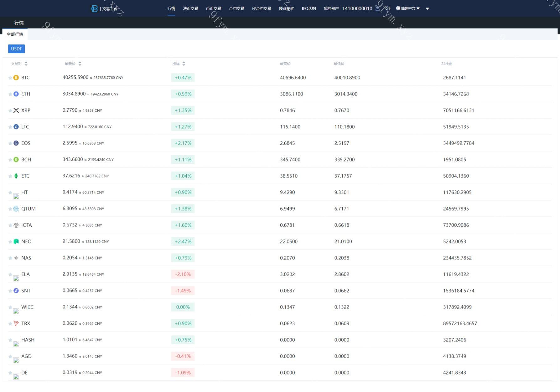Image resolution: width=560 pixels, height=392 pixels.
Task: Toggle favorite star for BTC
Action: 10,78
